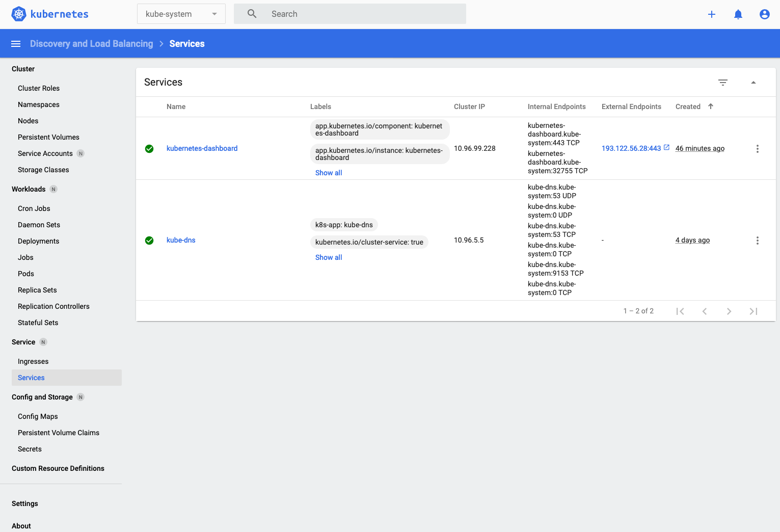Collapse the Services card

tap(754, 83)
